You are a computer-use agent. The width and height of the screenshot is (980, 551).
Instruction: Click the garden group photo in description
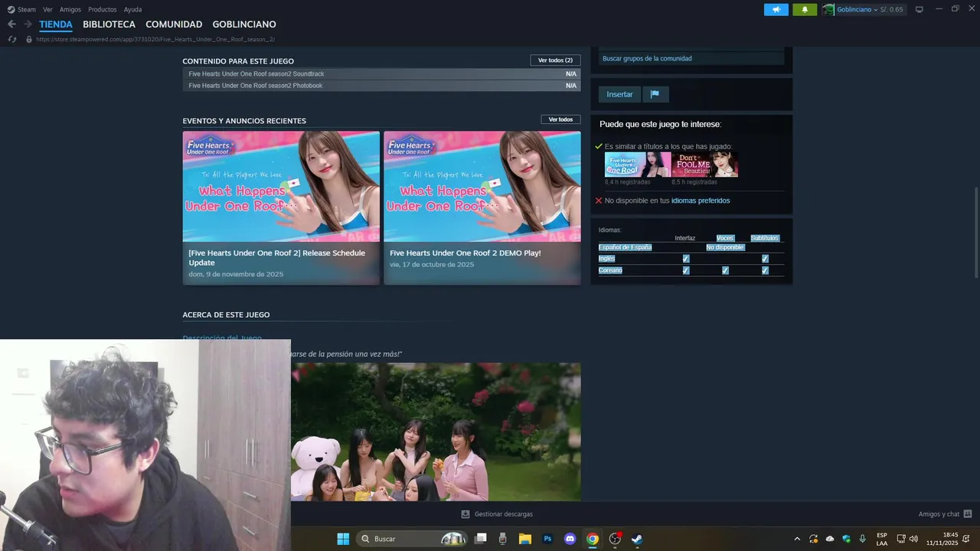click(436, 432)
